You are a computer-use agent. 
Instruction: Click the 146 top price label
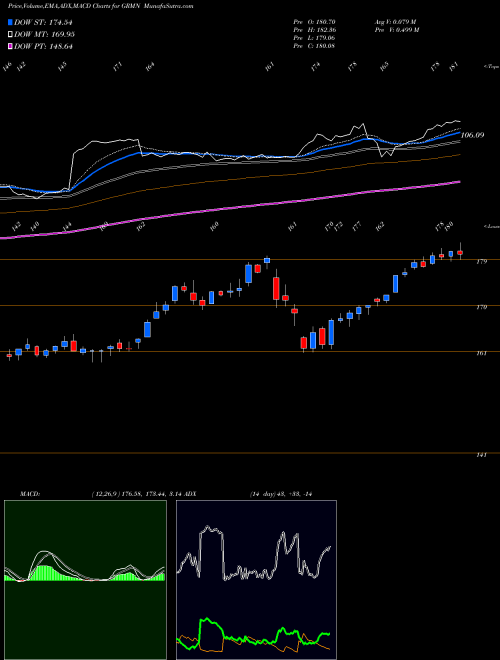point(8,67)
